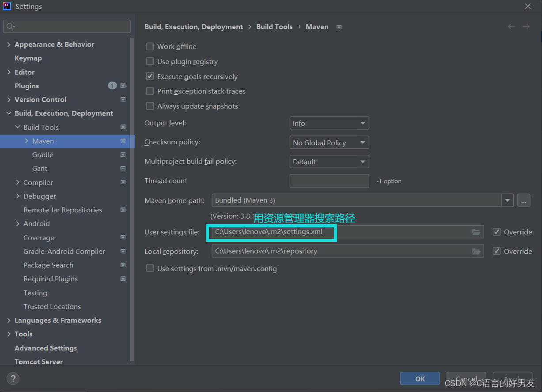Click the search icon in settings search box

pos(10,26)
